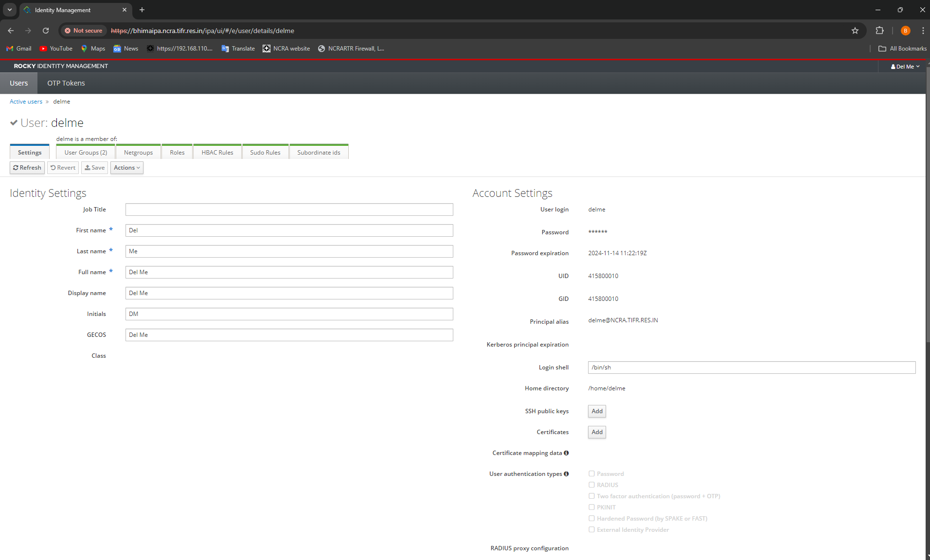Viewport: 930px width, 560px height.
Task: Follow the Active users breadcrumb link
Action: pyautogui.click(x=26, y=102)
